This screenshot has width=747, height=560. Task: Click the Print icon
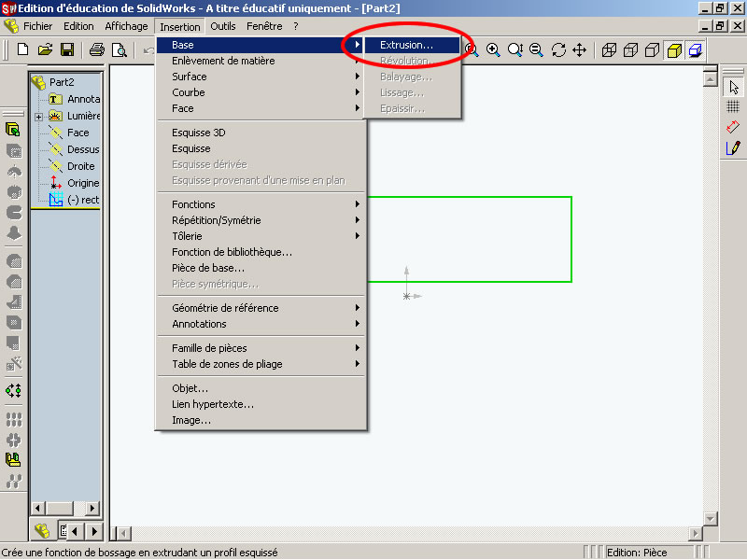97,49
